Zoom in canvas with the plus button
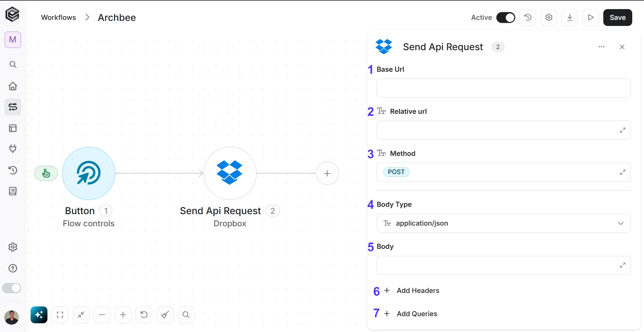The height and width of the screenshot is (332, 644). pos(123,315)
